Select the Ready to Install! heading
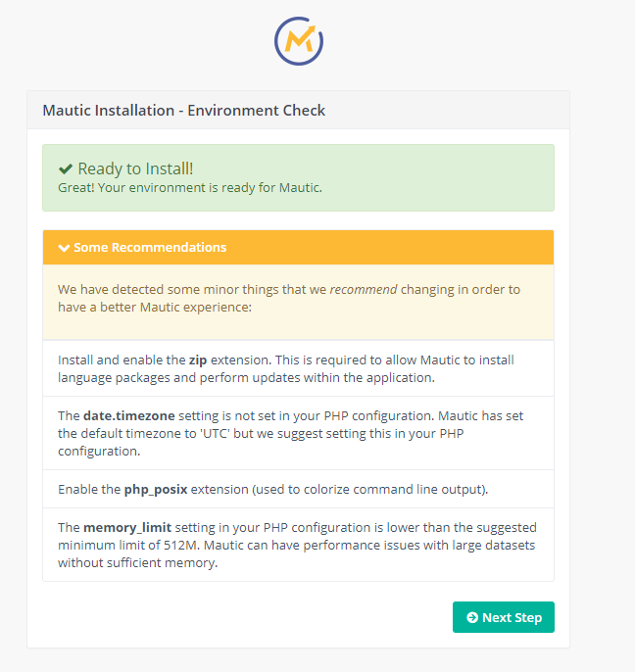635x672 pixels. [135, 168]
